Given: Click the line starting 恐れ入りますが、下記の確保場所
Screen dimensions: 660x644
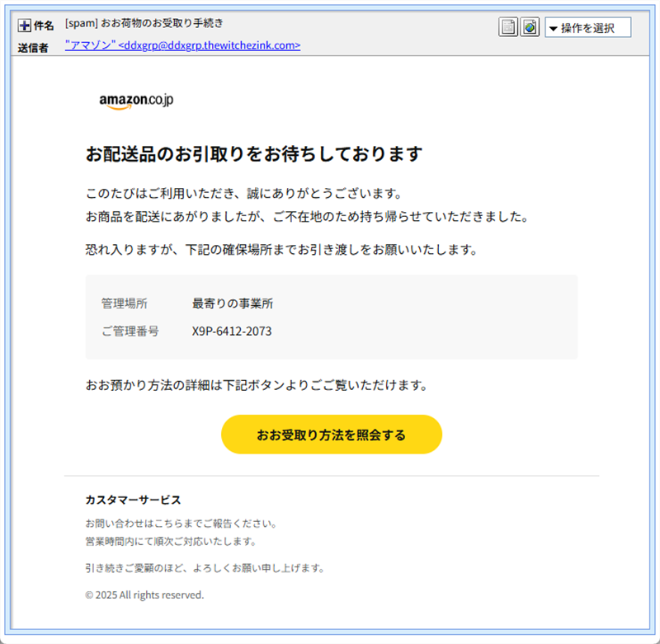Looking at the screenshot, I should coord(282,250).
